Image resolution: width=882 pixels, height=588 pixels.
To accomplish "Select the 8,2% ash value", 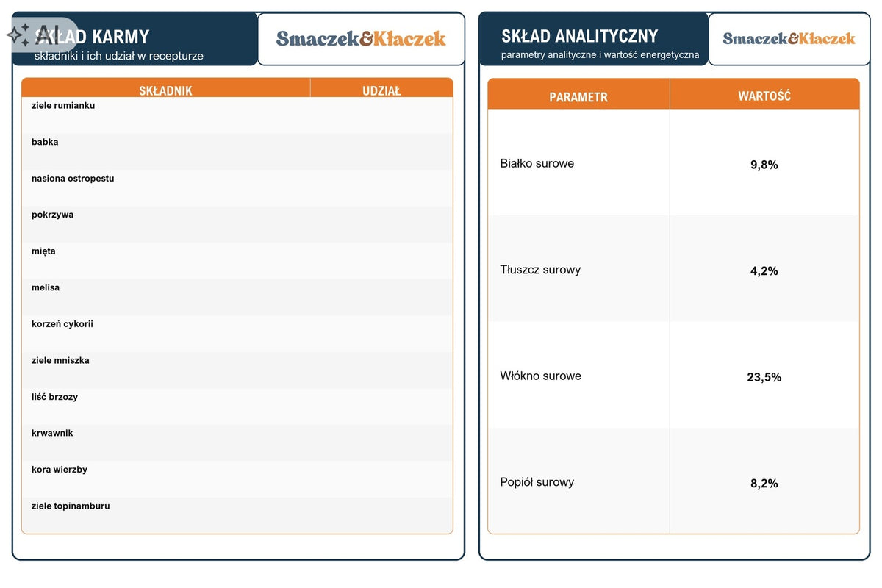I will (764, 484).
